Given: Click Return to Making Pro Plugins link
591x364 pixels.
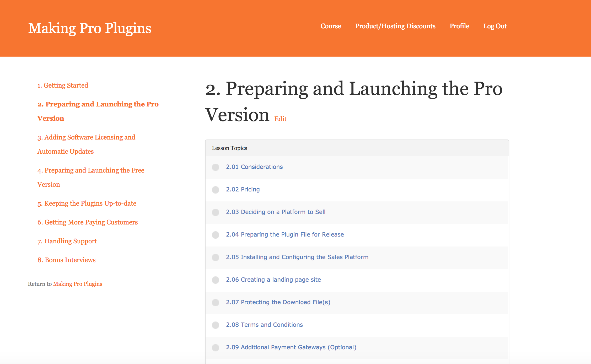Looking at the screenshot, I should (x=78, y=284).
